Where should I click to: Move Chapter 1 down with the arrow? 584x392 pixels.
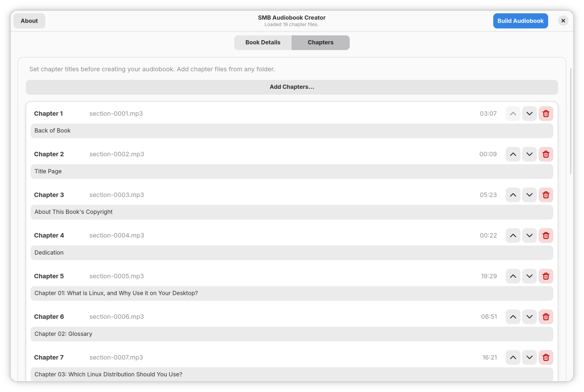[x=529, y=113]
